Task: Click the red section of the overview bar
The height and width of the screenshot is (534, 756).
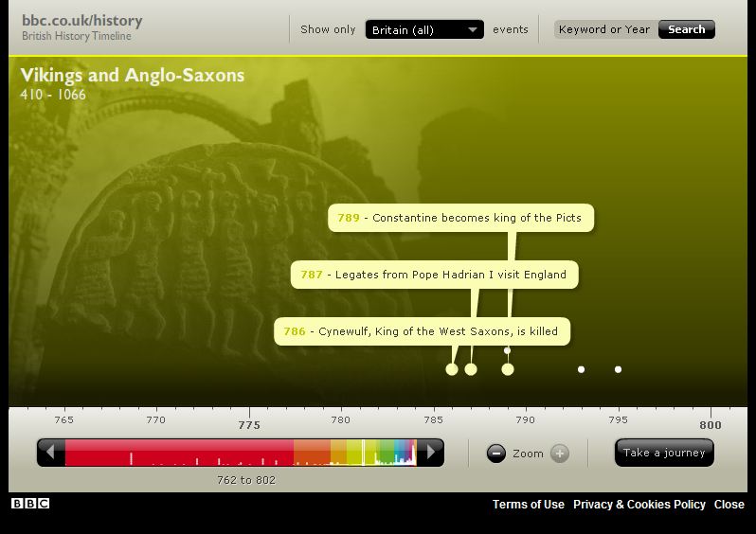Action: pos(179,452)
